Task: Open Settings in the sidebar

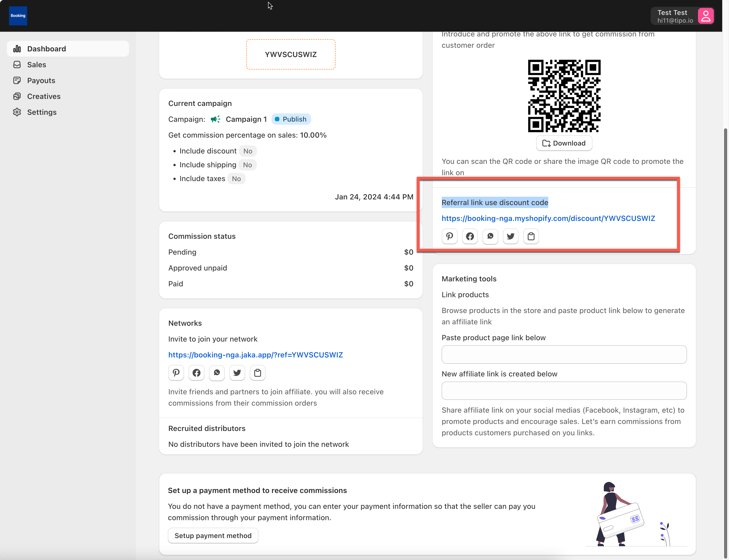Action: 42,112
